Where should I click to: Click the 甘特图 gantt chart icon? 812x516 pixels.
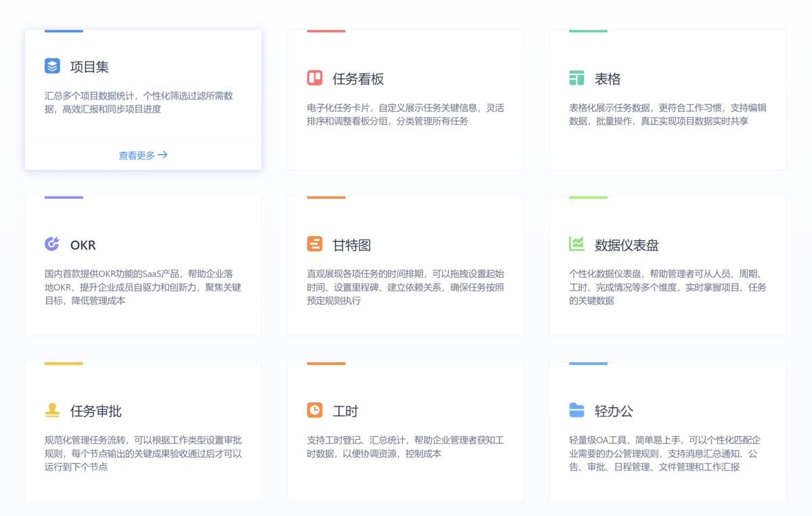coord(314,245)
